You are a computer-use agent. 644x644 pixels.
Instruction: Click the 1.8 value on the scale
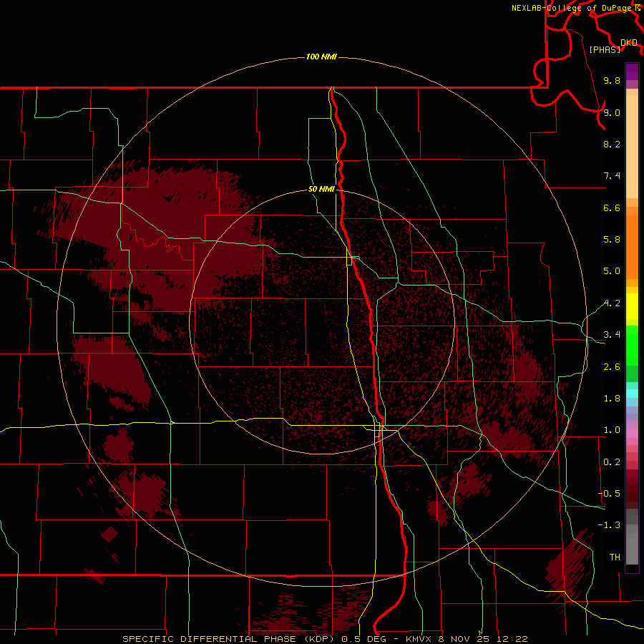click(x=612, y=399)
